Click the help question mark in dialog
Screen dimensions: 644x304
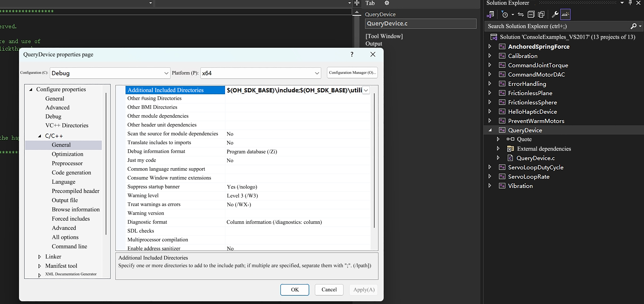[x=352, y=54]
